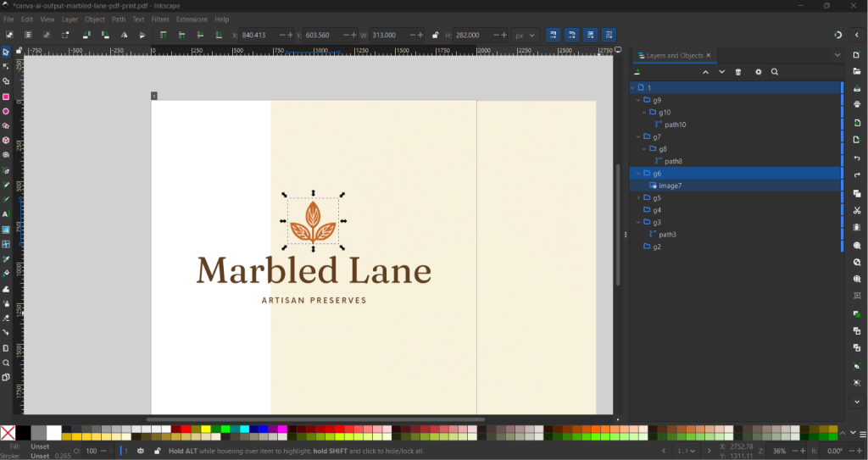The image size is (868, 460).
Task: Click the X position input field
Action: [259, 35]
